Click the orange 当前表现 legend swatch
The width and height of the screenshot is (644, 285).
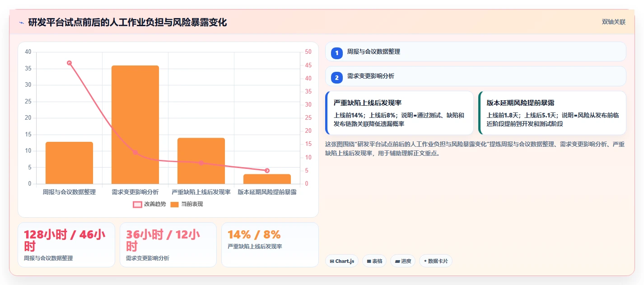point(175,205)
